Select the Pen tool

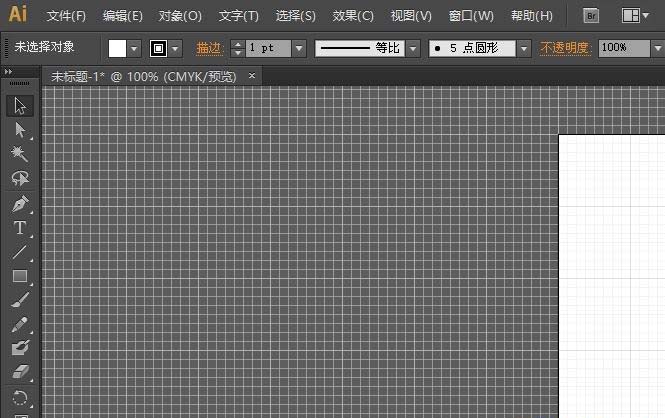coord(20,203)
